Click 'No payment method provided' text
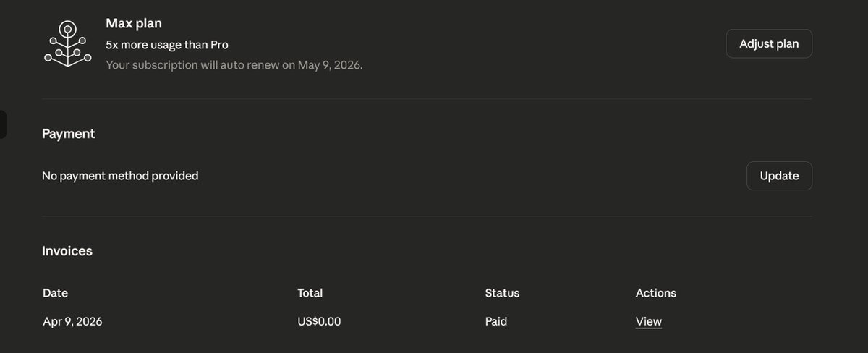The image size is (868, 353). [120, 176]
